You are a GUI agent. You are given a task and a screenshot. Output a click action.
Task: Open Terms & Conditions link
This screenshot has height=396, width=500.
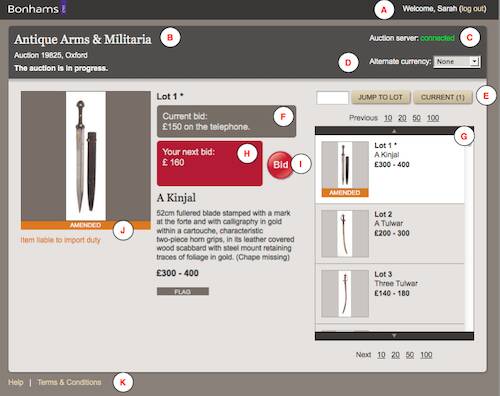(x=69, y=382)
